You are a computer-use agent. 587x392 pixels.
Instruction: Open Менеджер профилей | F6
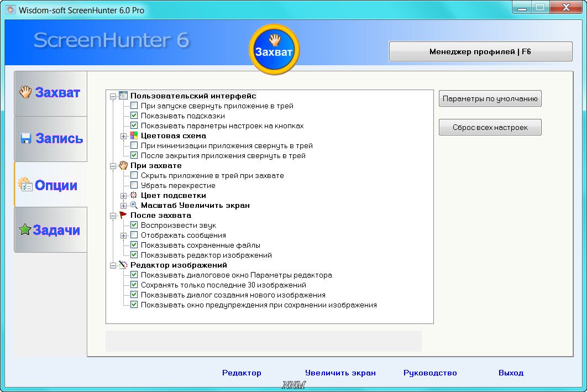[480, 51]
